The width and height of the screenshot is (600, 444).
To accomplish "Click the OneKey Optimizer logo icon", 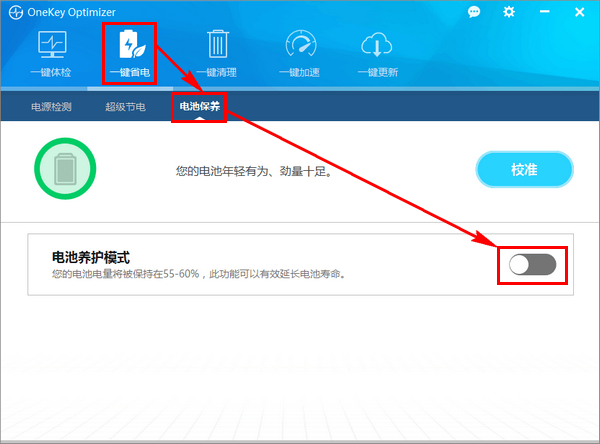I will [16, 12].
